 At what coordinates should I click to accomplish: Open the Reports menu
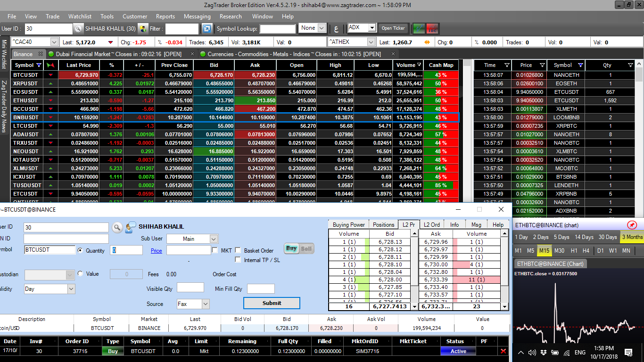(x=165, y=16)
